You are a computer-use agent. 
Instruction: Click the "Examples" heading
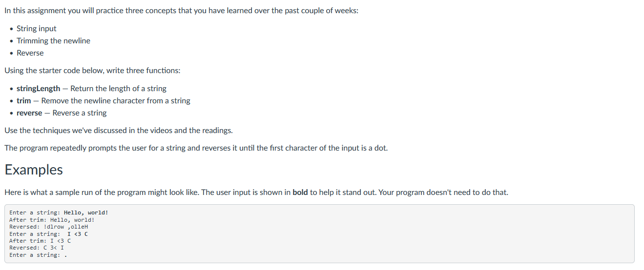(34, 170)
